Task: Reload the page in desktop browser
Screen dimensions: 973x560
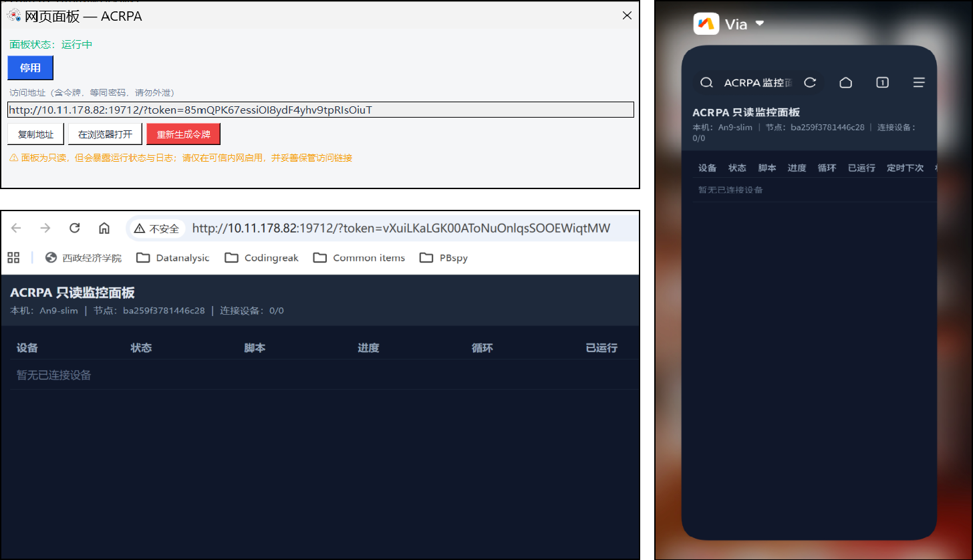Action: (75, 229)
